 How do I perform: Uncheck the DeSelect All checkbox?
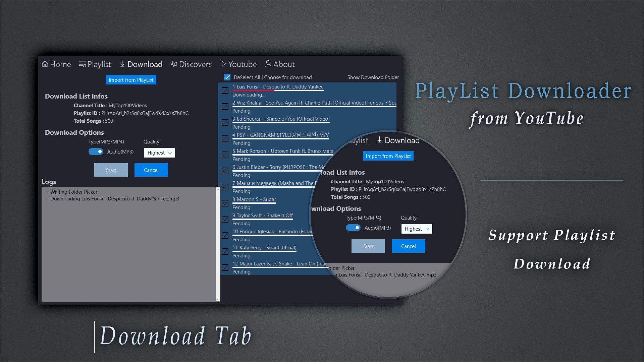point(227,77)
